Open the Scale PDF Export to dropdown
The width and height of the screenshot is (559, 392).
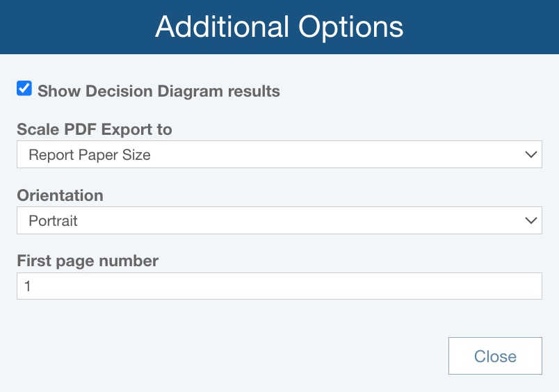point(279,154)
